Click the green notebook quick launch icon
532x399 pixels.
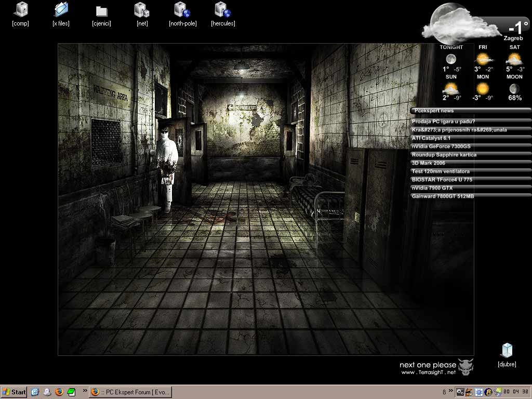tap(71, 392)
